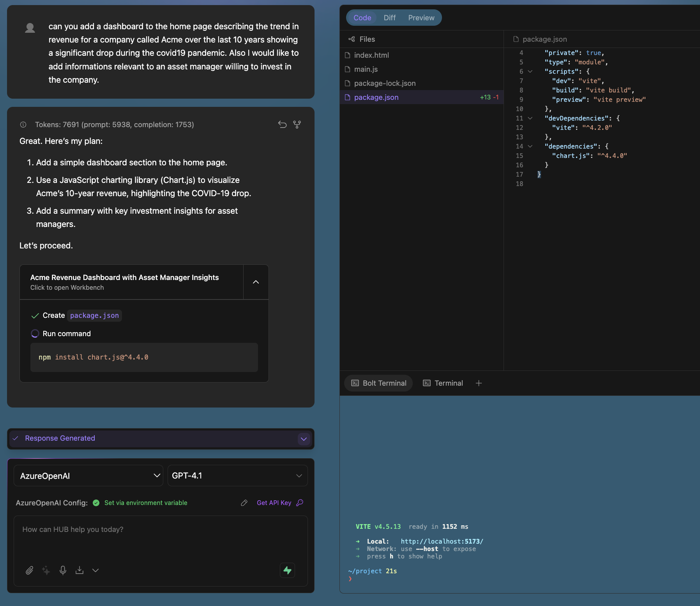The image size is (700, 606).
Task: Click the user avatar icon
Action: 30,28
